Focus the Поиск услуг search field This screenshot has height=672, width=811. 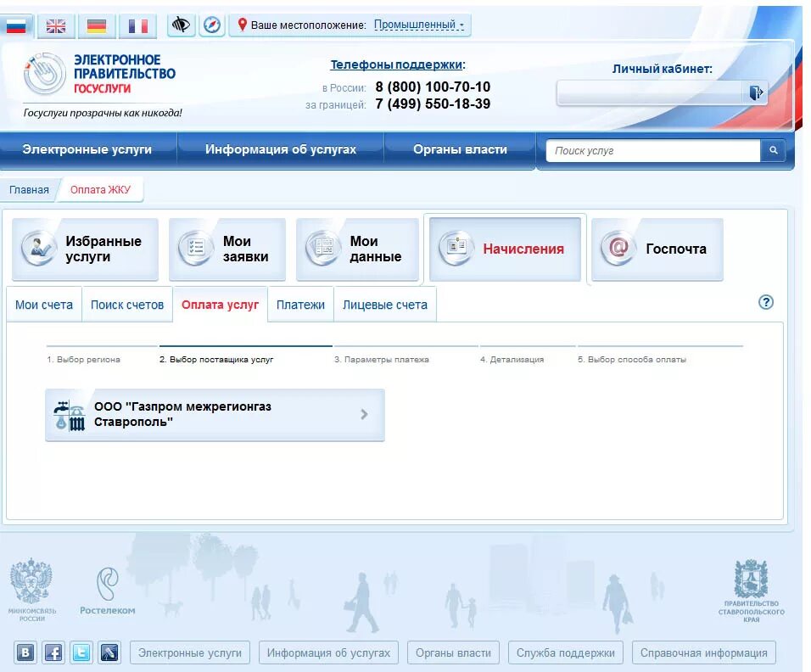tap(653, 150)
